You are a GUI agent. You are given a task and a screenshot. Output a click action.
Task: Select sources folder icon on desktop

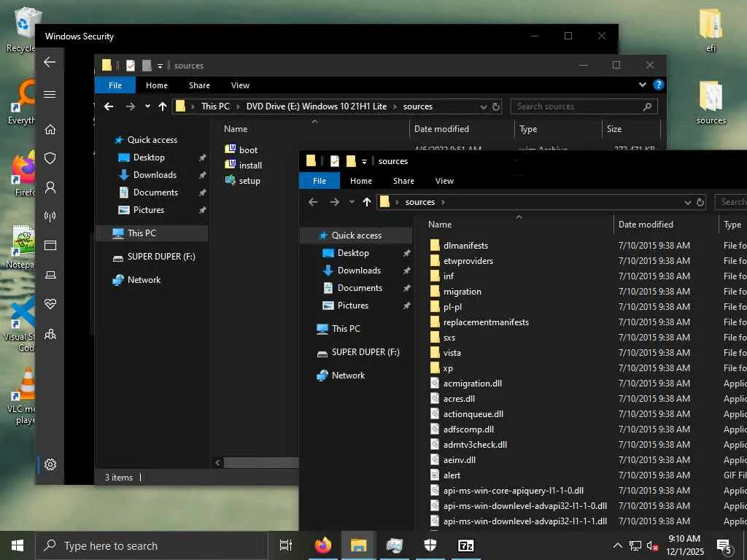click(x=711, y=102)
